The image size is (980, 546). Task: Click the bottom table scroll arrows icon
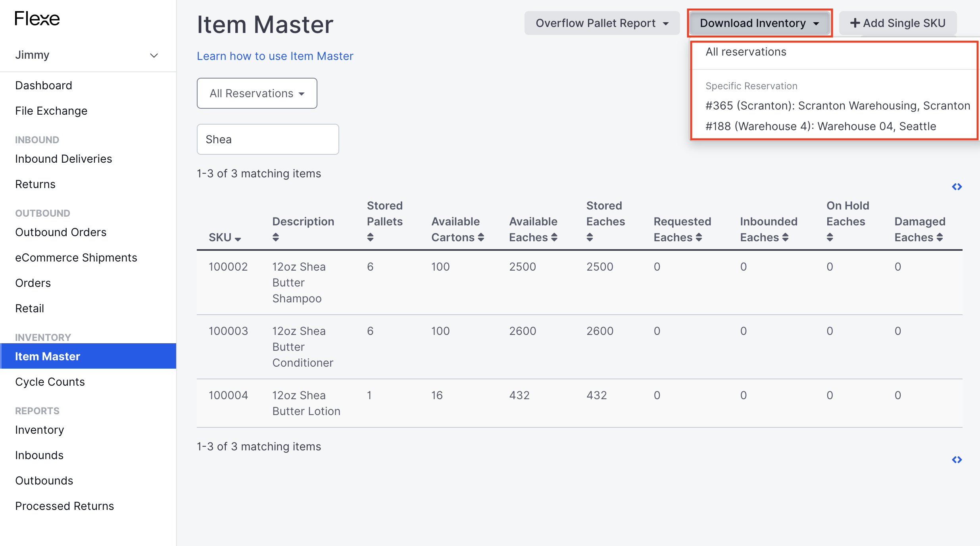click(957, 459)
